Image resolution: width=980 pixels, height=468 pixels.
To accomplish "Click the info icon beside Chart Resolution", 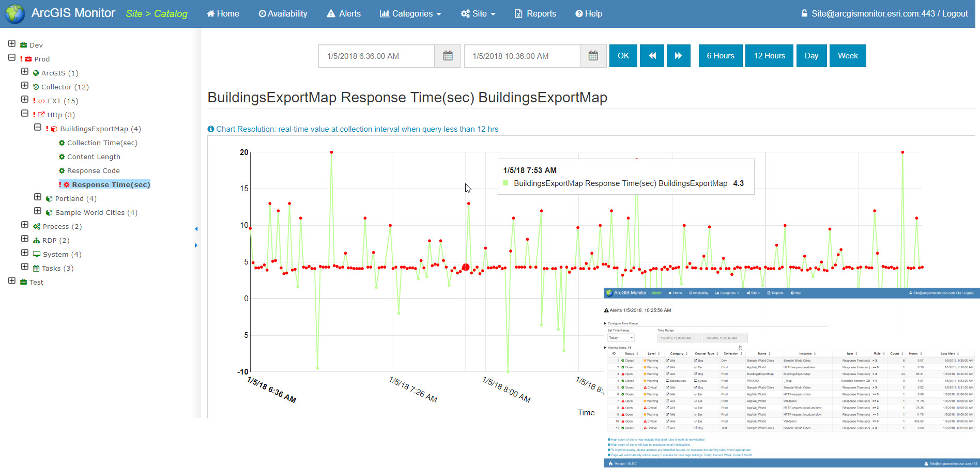I will pyautogui.click(x=210, y=129).
